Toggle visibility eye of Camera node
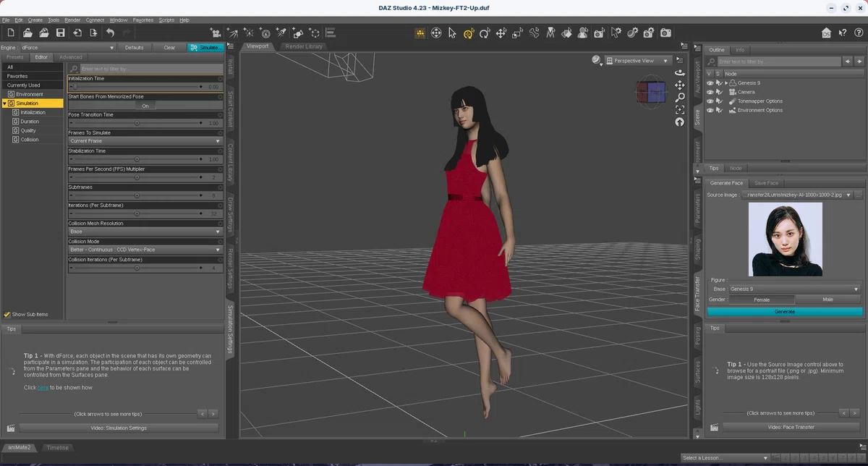Screen dimensions: 868x466 (710, 92)
